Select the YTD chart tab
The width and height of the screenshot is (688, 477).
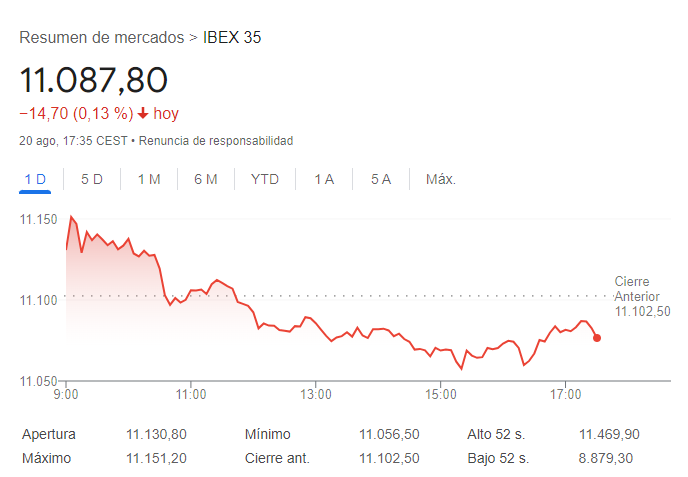click(x=265, y=179)
